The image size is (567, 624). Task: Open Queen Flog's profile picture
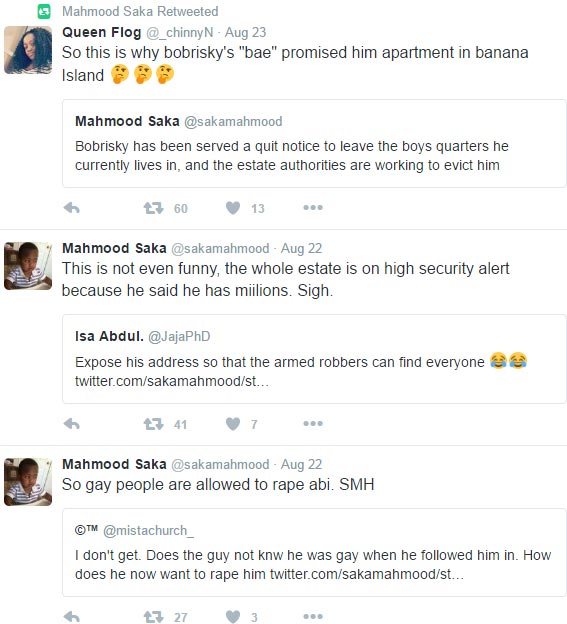pos(28,50)
